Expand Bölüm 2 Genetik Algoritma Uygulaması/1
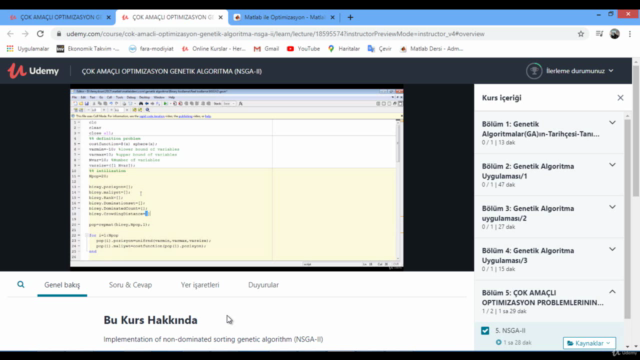640x360 pixels. click(612, 165)
